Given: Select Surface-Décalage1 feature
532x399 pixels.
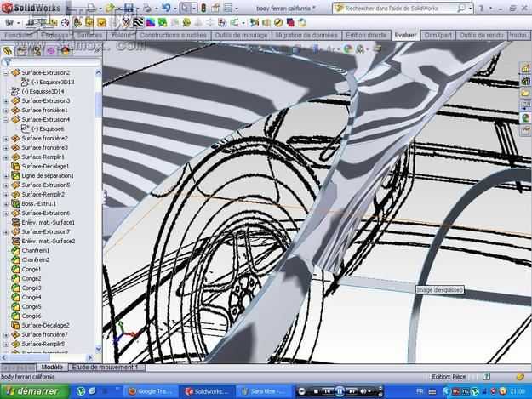Looking at the screenshot, I should click(x=45, y=167).
